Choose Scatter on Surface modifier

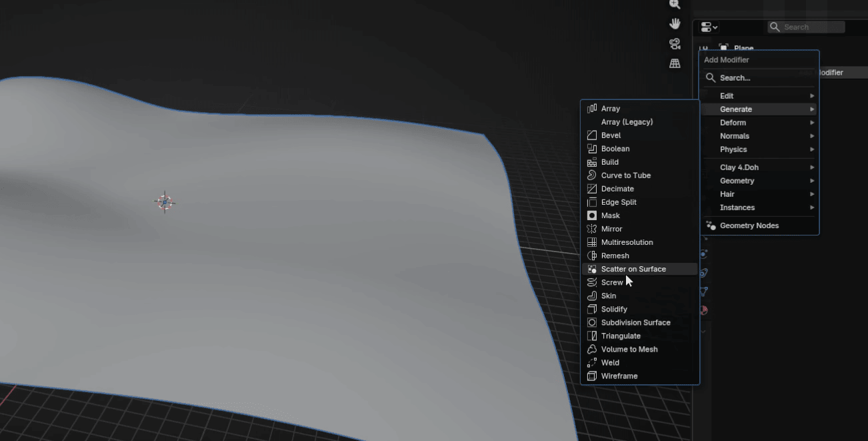coord(633,269)
